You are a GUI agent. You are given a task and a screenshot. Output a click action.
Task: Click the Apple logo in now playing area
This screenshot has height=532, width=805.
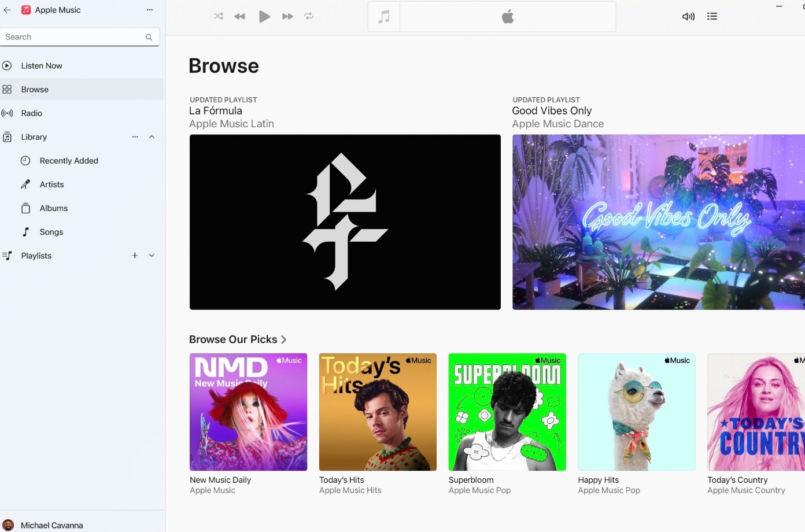[x=508, y=17]
